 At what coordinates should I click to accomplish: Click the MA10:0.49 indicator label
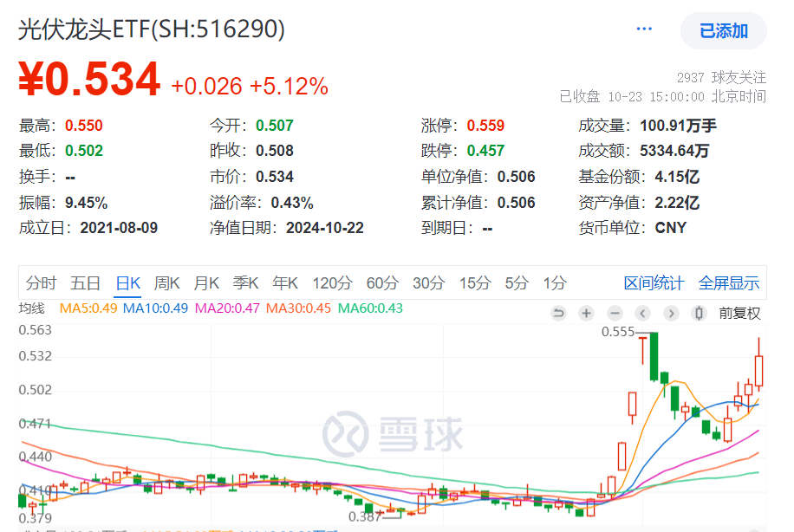pos(155,308)
